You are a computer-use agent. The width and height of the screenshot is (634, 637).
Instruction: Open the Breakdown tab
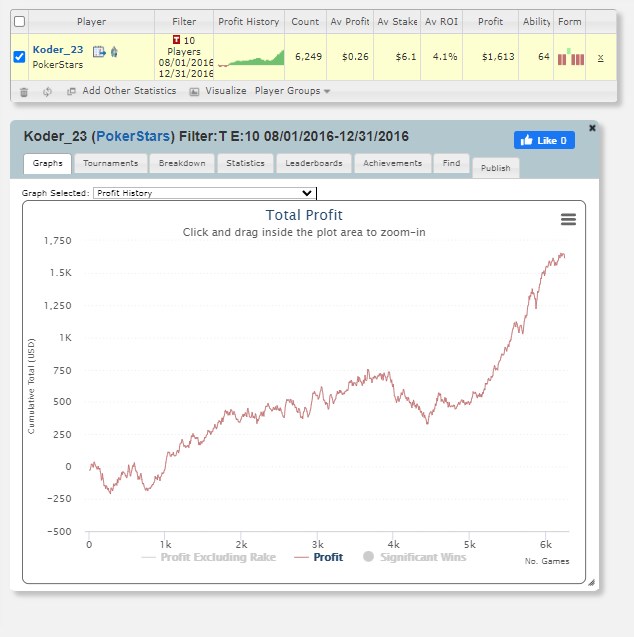pyautogui.click(x=182, y=163)
